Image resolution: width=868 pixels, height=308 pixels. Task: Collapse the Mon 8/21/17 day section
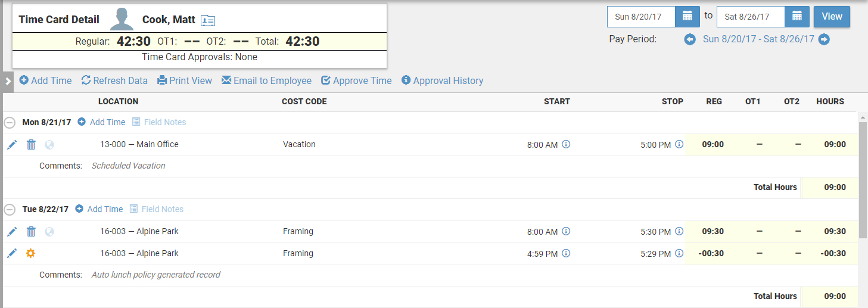pyautogui.click(x=10, y=122)
